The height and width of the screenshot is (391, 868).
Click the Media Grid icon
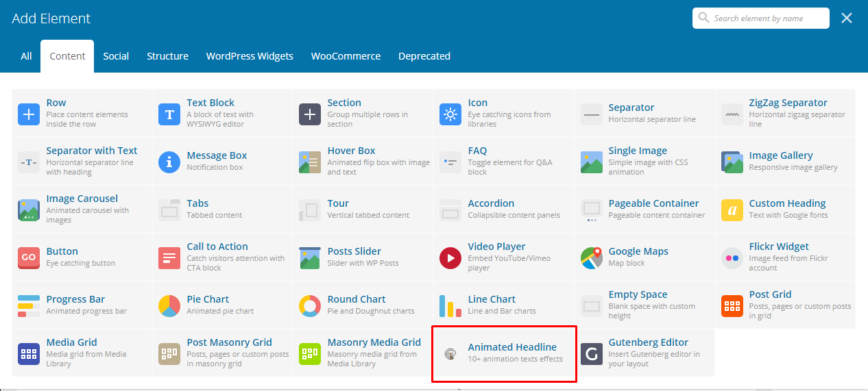(x=29, y=354)
